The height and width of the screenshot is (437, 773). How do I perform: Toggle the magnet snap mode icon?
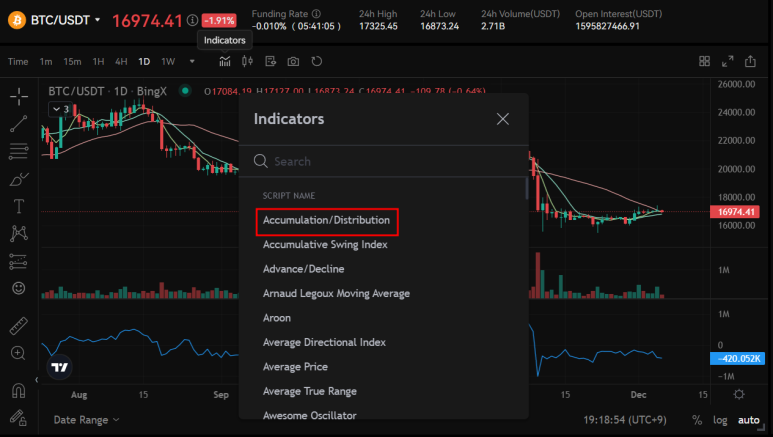[x=18, y=391]
